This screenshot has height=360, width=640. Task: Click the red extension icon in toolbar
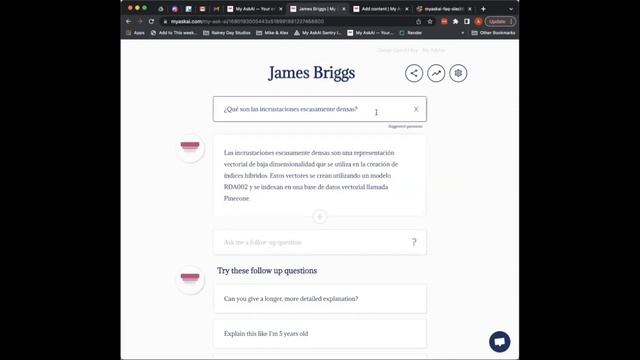pyautogui.click(x=444, y=21)
